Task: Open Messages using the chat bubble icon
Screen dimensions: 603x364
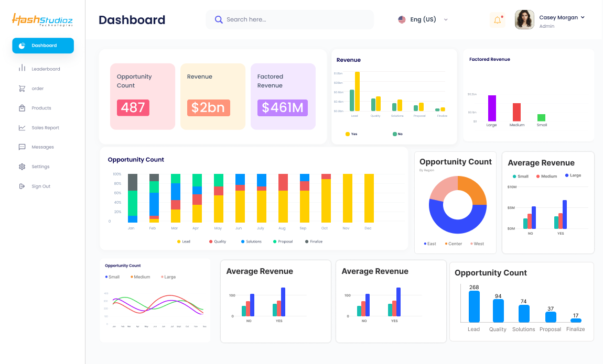Action: [23, 147]
